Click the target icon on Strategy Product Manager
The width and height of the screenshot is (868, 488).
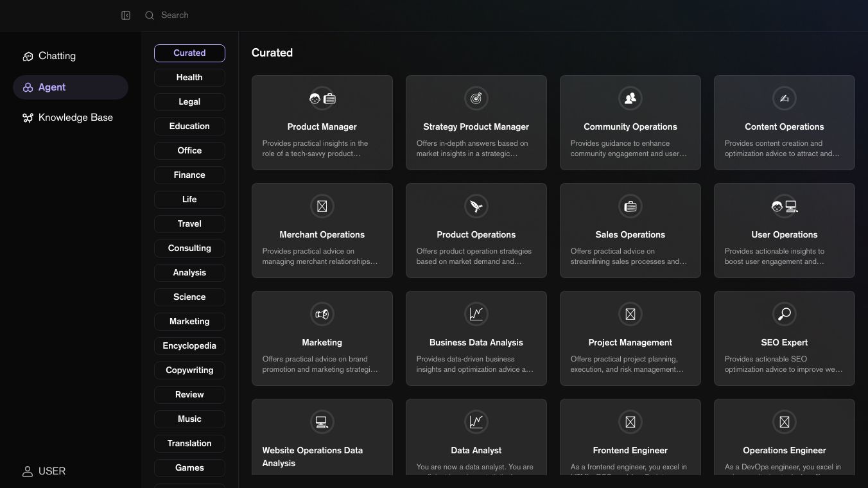point(476,98)
